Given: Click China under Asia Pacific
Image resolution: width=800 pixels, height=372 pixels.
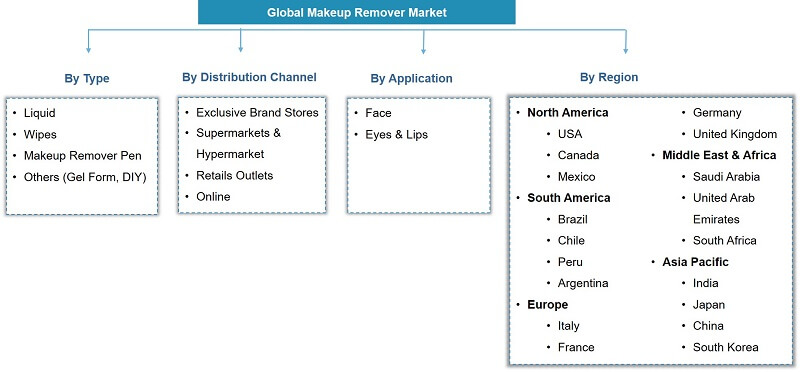Looking at the screenshot, I should 708,326.
